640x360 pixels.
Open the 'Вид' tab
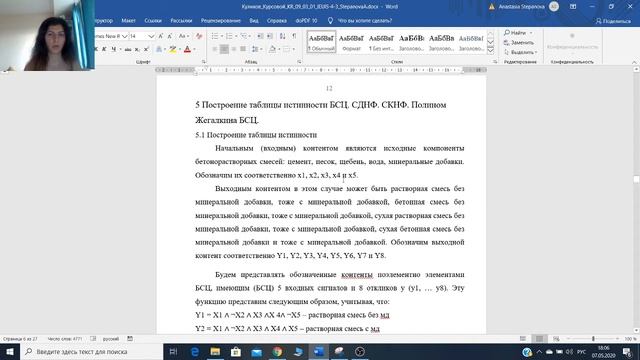tap(254, 20)
